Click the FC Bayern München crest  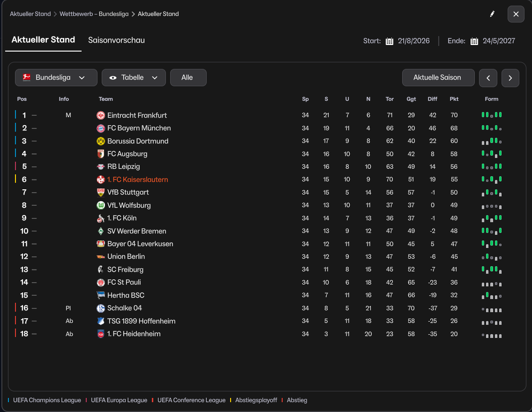pos(101,128)
